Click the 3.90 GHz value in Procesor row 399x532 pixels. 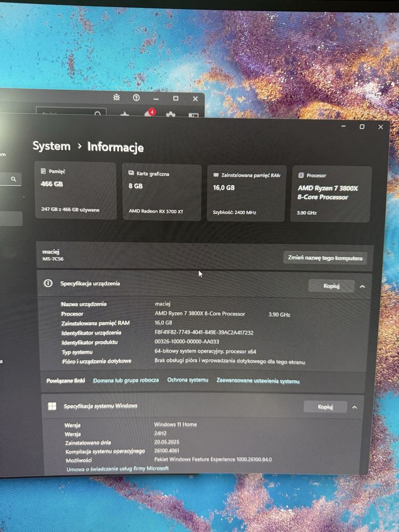[x=279, y=314]
